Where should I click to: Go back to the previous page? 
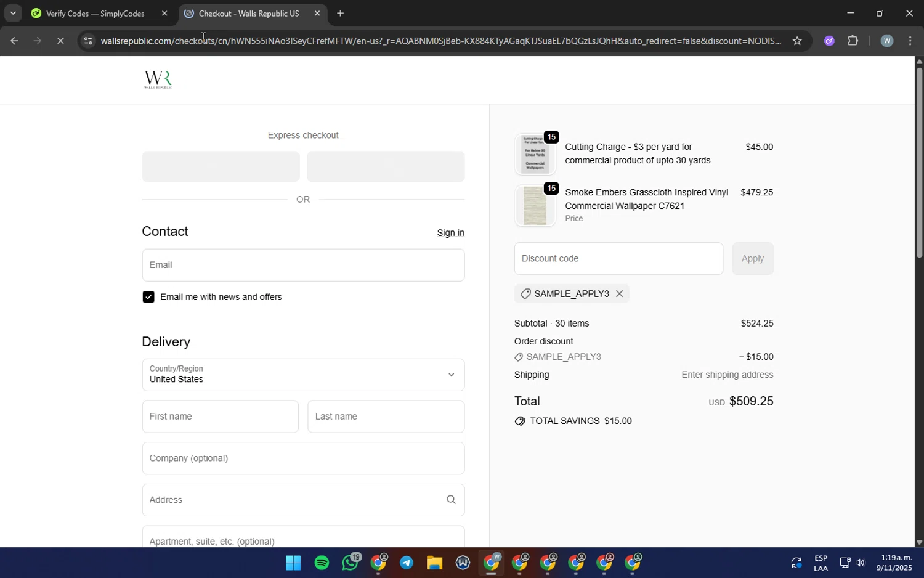(x=14, y=41)
